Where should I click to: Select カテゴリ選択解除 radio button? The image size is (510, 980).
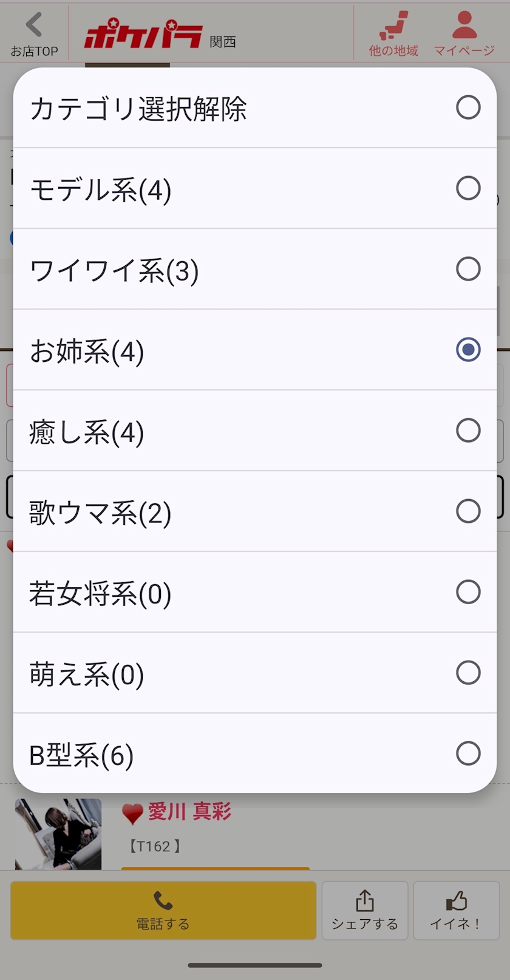tap(468, 107)
